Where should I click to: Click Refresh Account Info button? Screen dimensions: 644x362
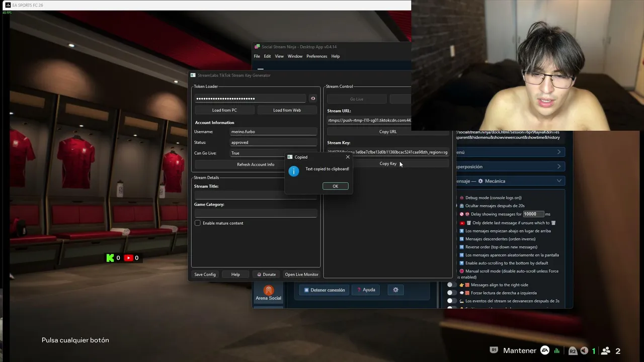pyautogui.click(x=256, y=164)
